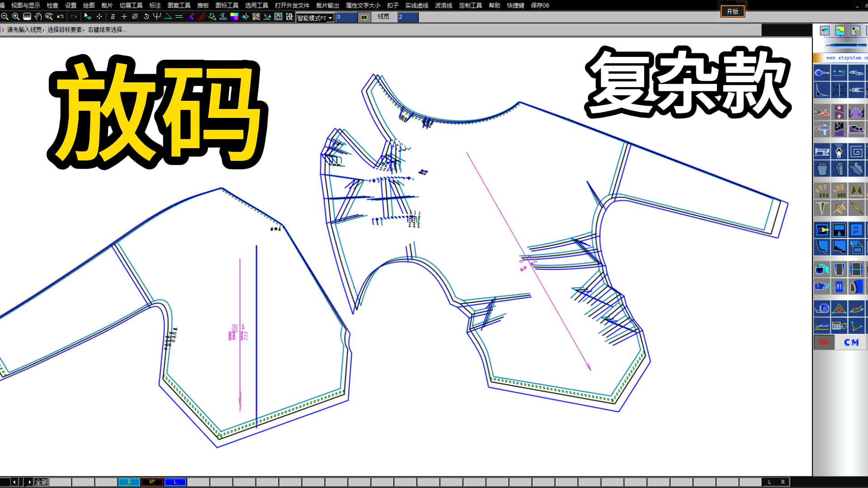
Task: Click the rainbow color palette icon on toolbar
Action: (x=233, y=17)
